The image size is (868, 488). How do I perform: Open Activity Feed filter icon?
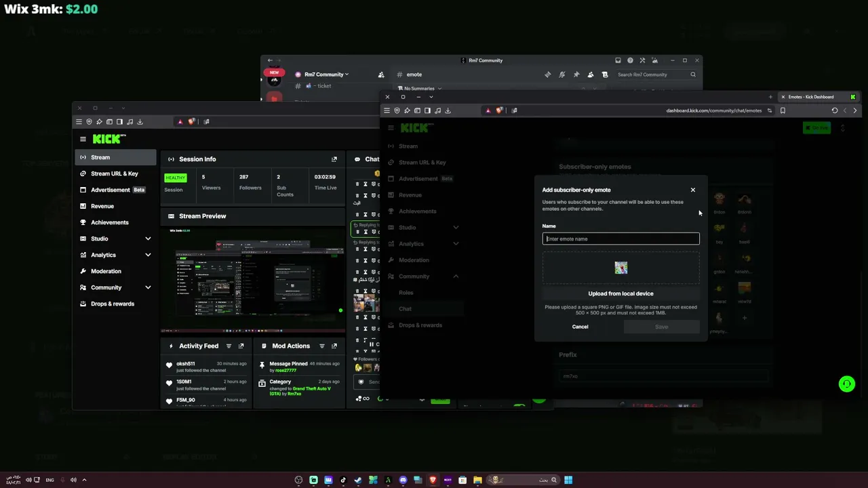pos(229,346)
